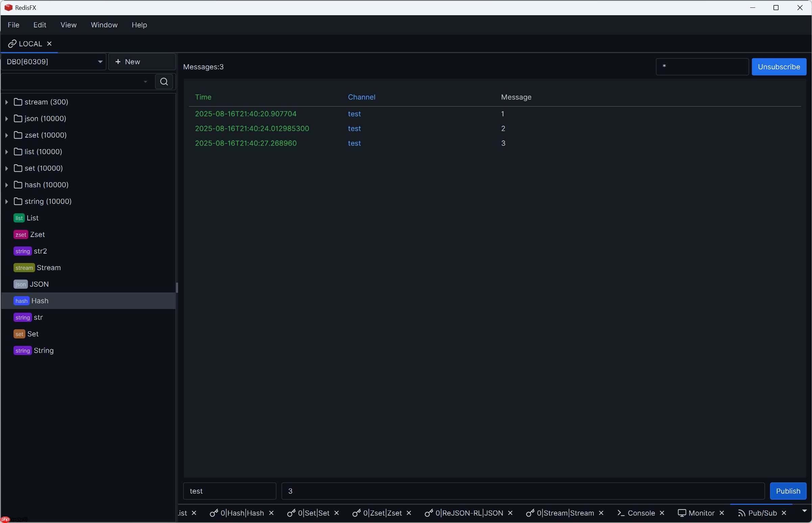812x523 pixels.
Task: Click the key icon on the 0|Set|Set tab
Action: pos(291,513)
